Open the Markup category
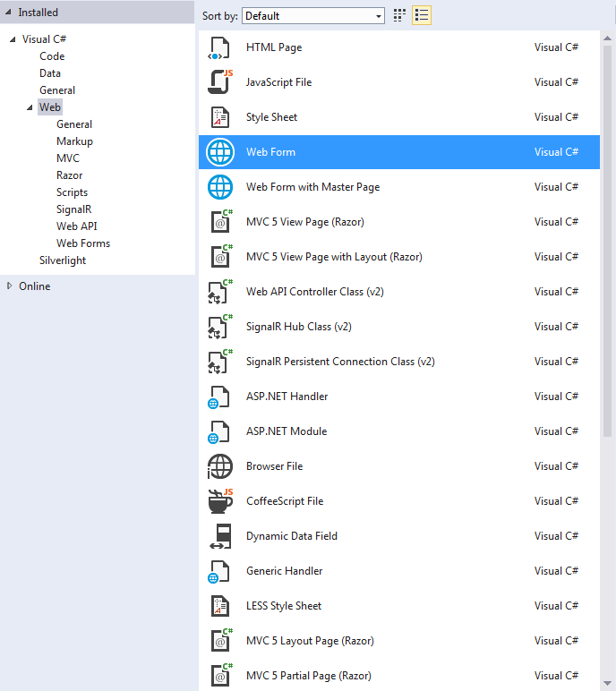Screen dimensions: 616x691 (x=74, y=141)
